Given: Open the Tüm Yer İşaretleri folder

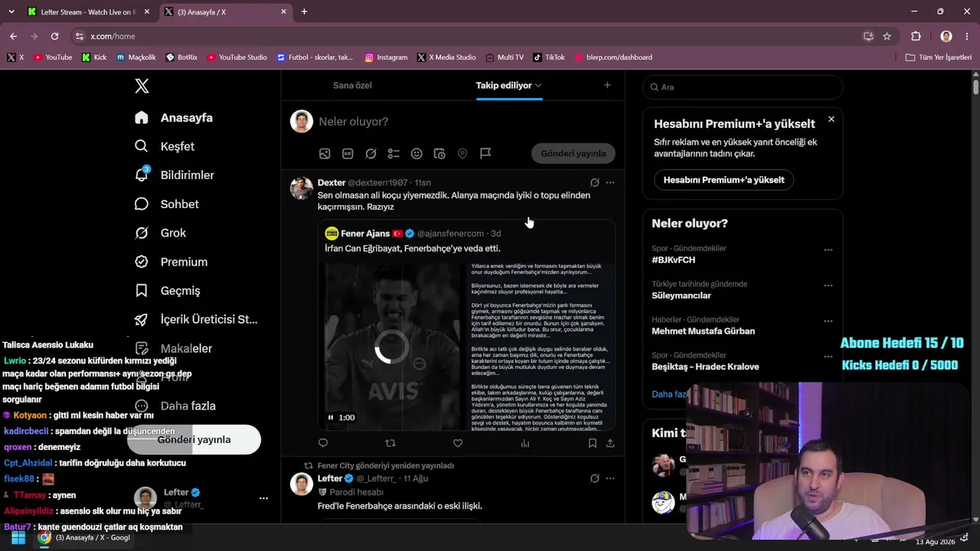Looking at the screenshot, I should [x=938, y=57].
